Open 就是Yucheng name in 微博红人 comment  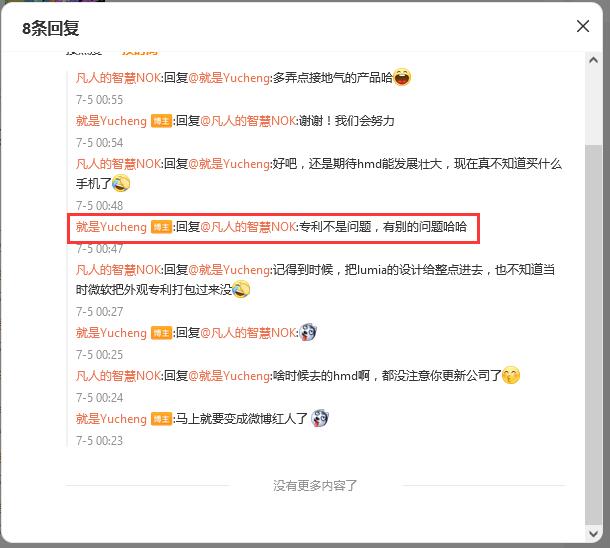pos(111,419)
